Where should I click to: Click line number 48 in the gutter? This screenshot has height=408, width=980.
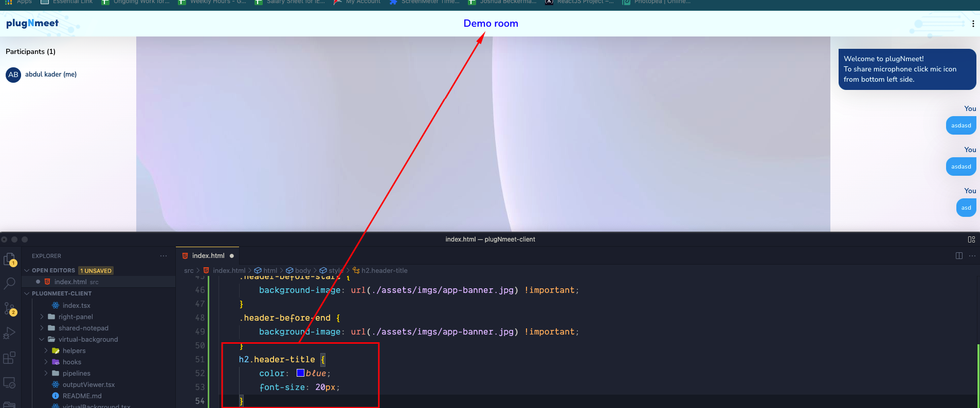click(x=200, y=318)
